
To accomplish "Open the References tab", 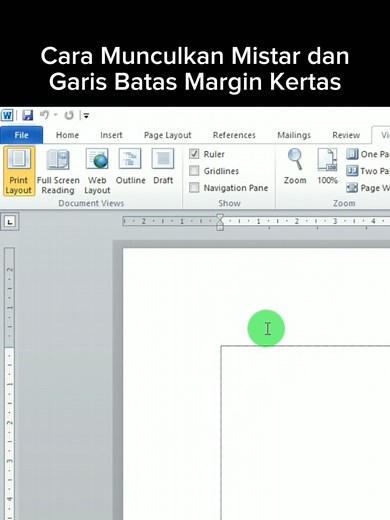I will click(234, 135).
